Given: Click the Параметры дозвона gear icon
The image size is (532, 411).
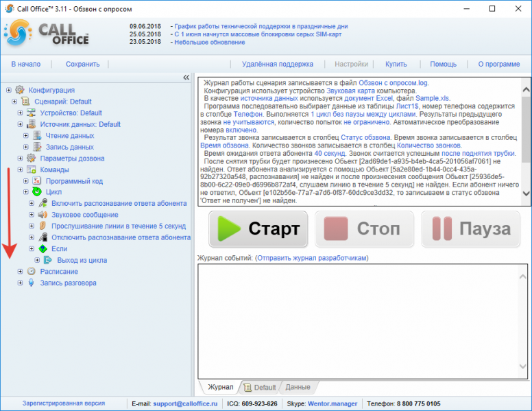Looking at the screenshot, I should (x=32, y=158).
